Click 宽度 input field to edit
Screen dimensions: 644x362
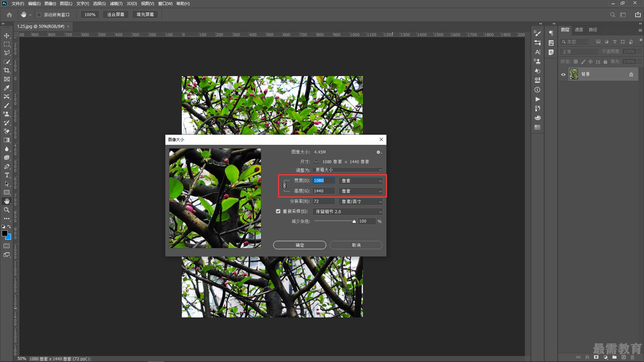(324, 180)
